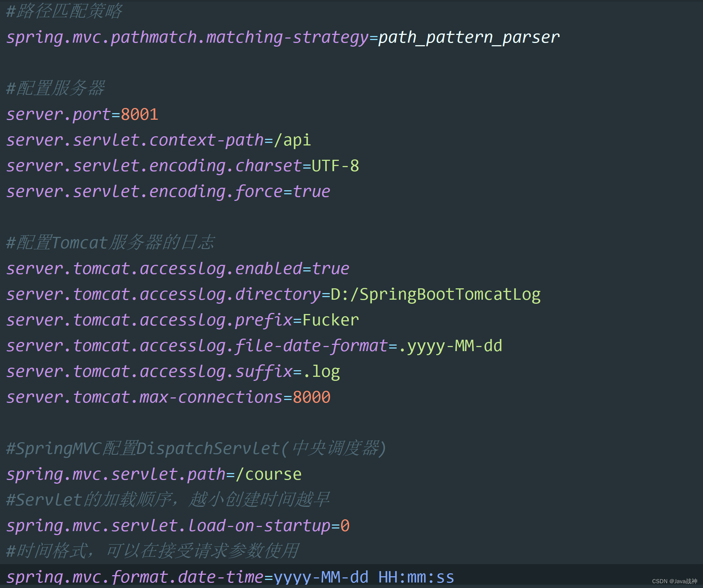Click the comment '#SpringMVC配置DispatchServlet(中央调度器)'
Screen dimensions: 703x588
click(196, 448)
